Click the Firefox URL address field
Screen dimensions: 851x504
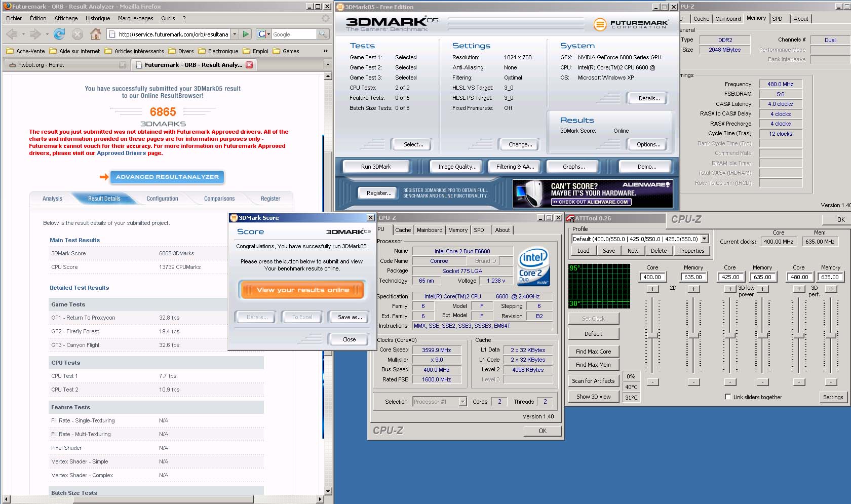click(174, 34)
